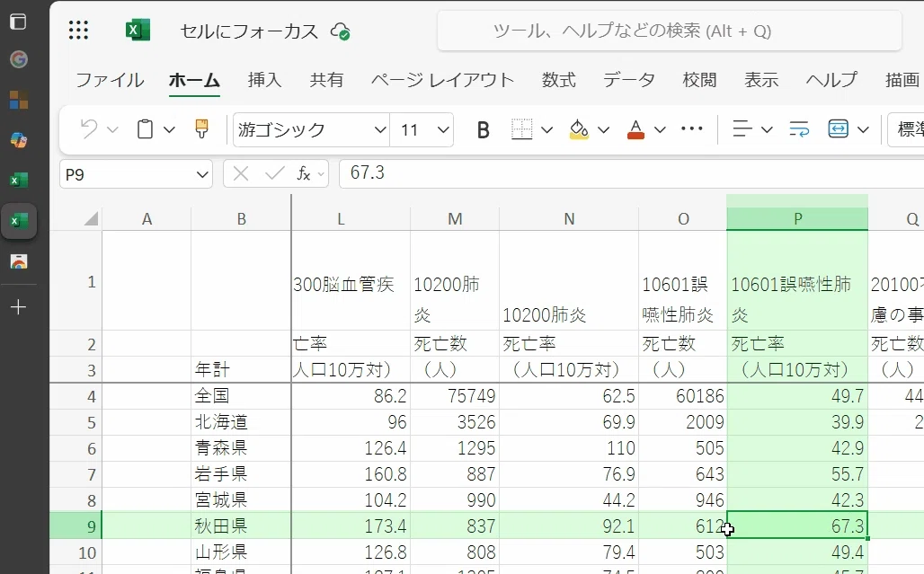Switch to the ホーム tab

[194, 79]
